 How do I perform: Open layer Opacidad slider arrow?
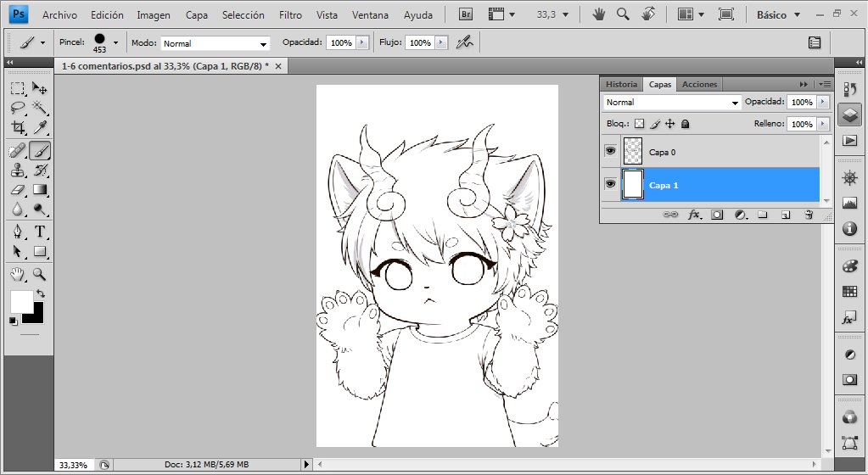click(823, 102)
